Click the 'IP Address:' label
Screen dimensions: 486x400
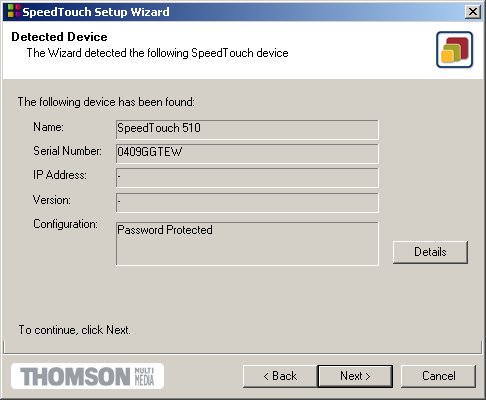pos(60,175)
